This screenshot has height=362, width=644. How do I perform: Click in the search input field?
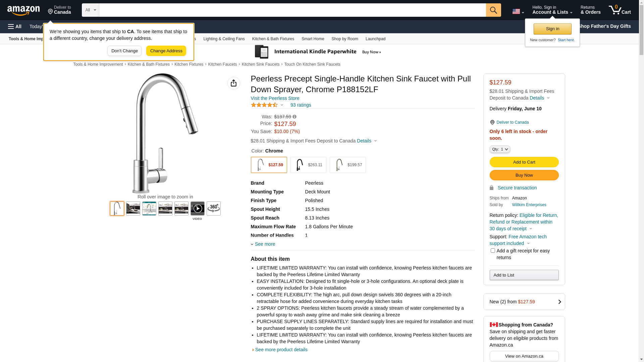[x=292, y=10]
